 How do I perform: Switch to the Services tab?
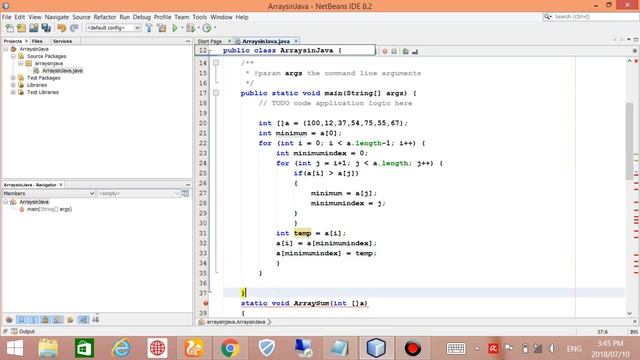[62, 41]
